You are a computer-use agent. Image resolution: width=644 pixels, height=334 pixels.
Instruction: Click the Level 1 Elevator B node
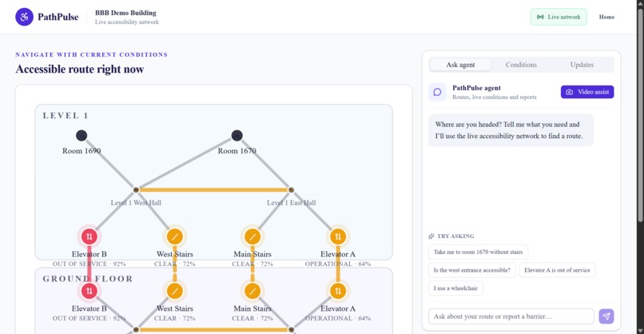pyautogui.click(x=89, y=237)
